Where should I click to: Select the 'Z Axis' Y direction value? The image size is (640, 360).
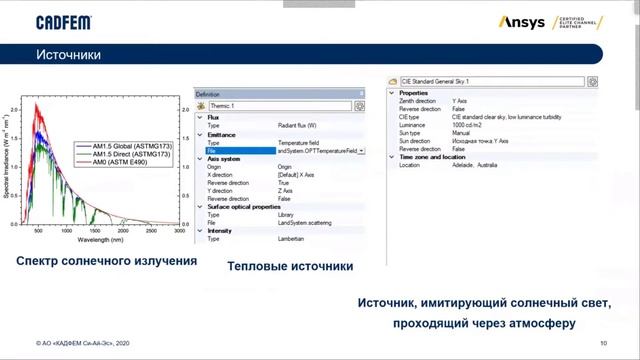285,191
